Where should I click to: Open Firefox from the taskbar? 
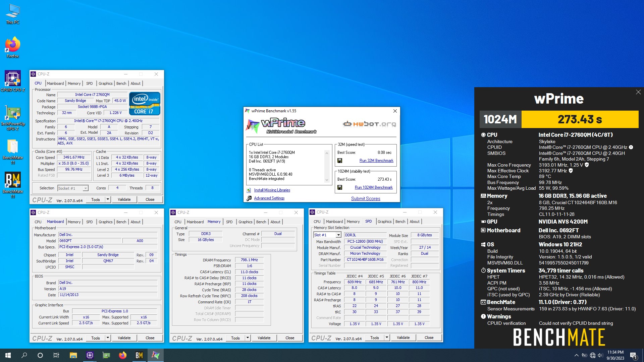point(122,355)
